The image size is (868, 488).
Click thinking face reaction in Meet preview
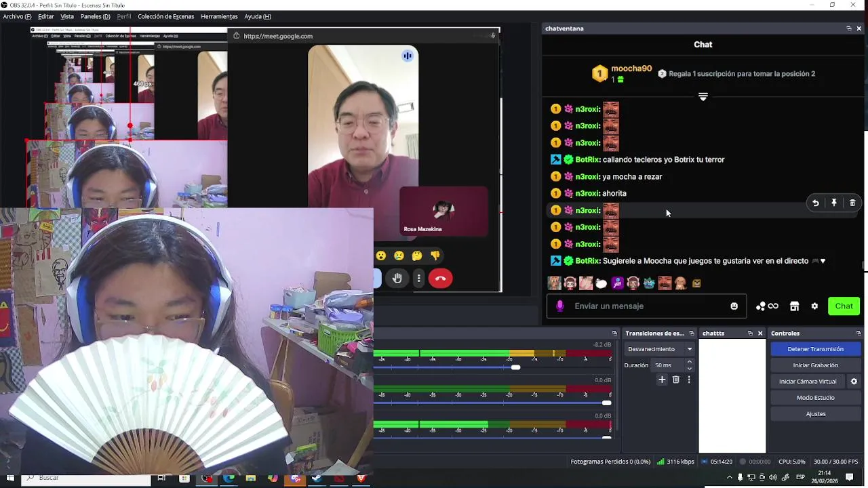[x=417, y=256]
